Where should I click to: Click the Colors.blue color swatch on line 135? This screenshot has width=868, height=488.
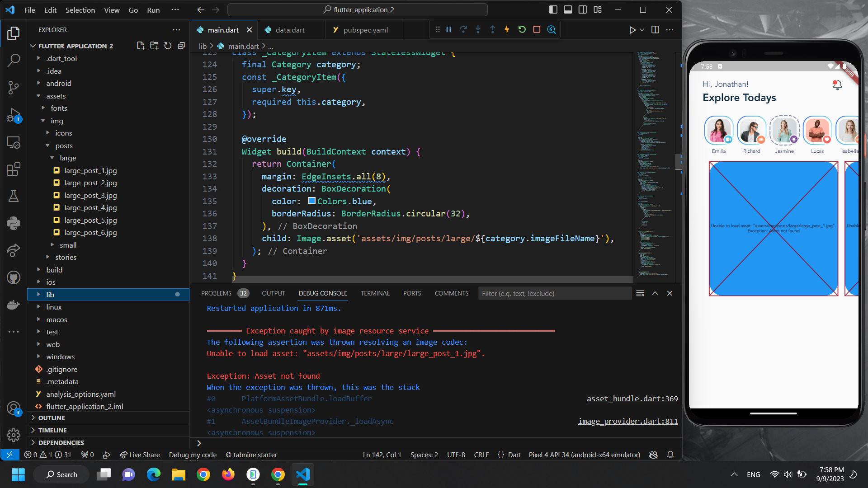tap(312, 201)
